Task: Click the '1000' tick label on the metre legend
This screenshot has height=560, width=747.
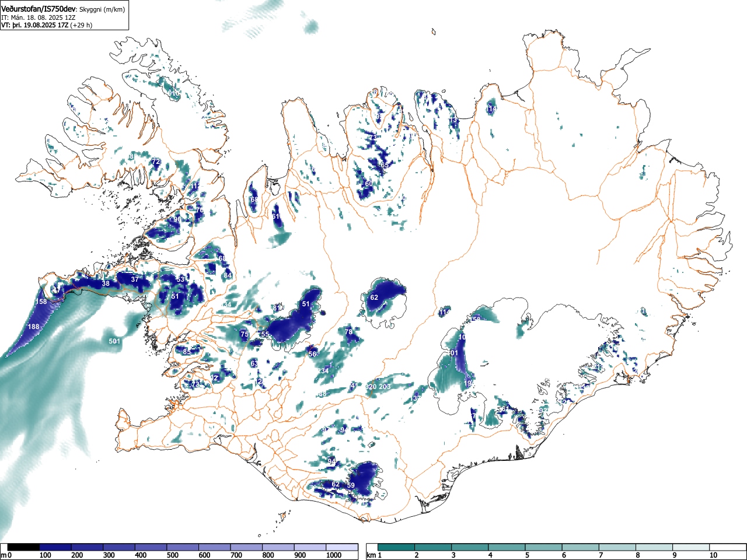Action: coord(334,555)
